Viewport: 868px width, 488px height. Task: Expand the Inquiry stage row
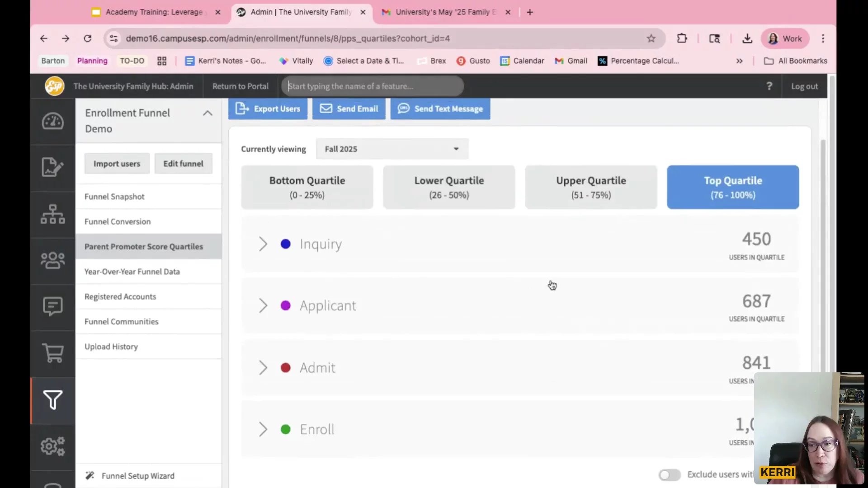[263, 244]
